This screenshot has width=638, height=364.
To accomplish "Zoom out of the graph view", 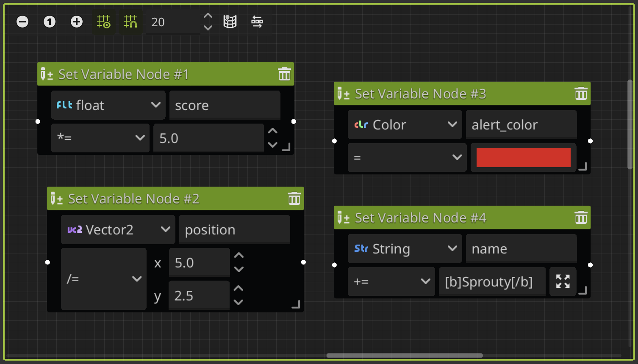I will [x=22, y=21].
